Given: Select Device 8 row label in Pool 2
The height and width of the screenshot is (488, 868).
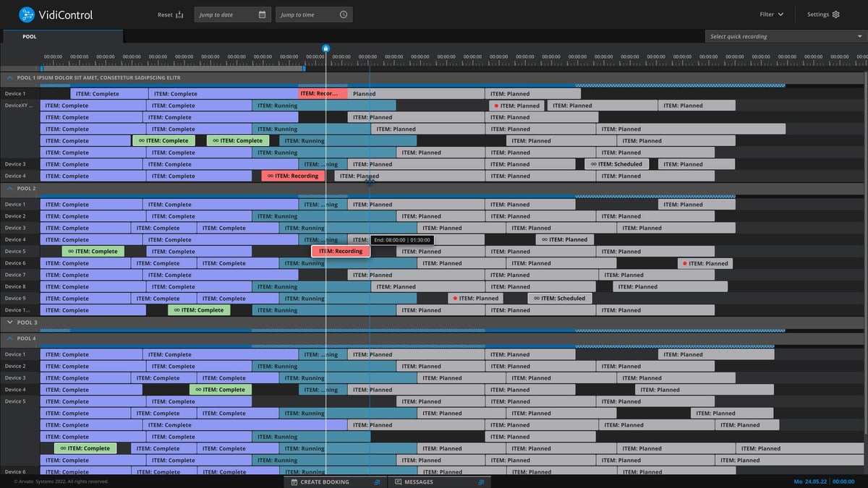Looking at the screenshot, I should coord(15,286).
